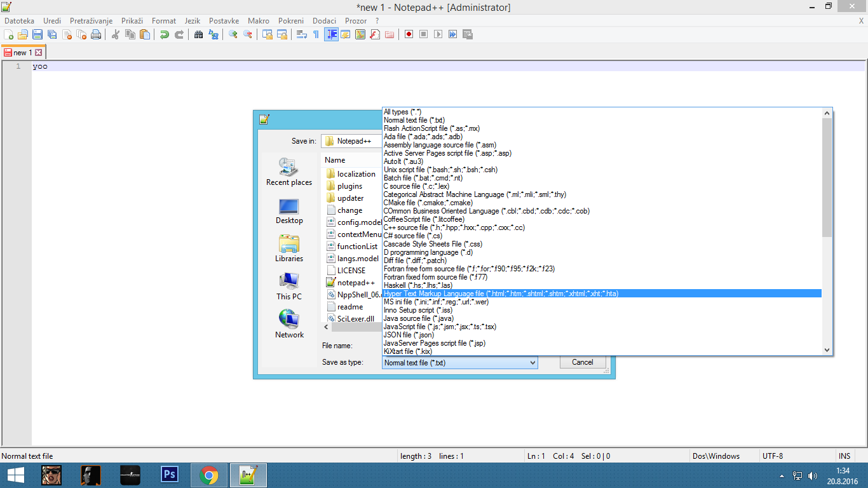
Task: Open the Pretraživanje menu
Action: [90, 21]
